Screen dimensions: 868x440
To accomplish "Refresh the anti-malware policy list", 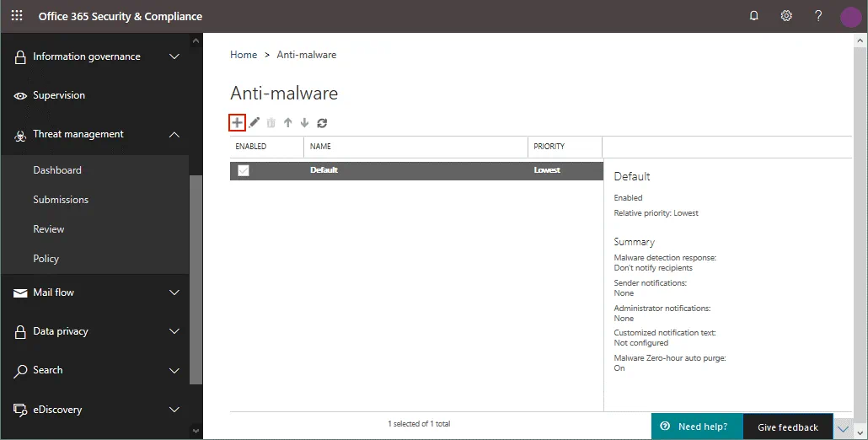I will [322, 123].
